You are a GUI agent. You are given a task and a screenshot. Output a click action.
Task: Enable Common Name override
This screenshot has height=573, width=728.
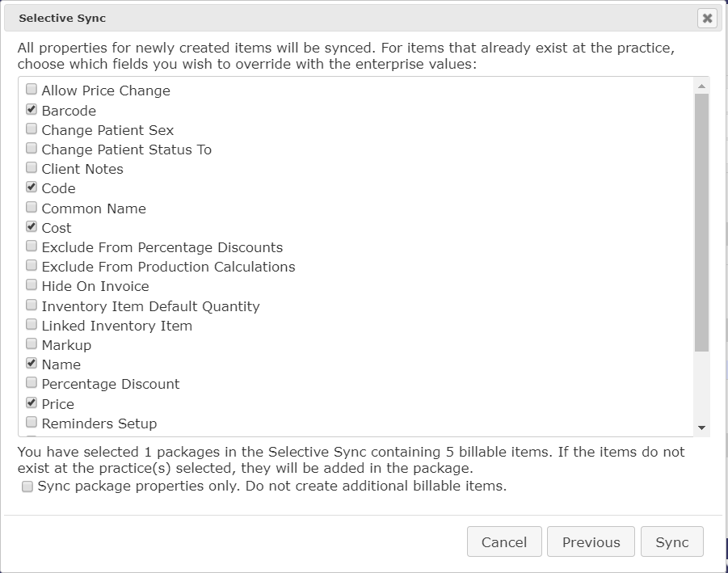coord(31,207)
